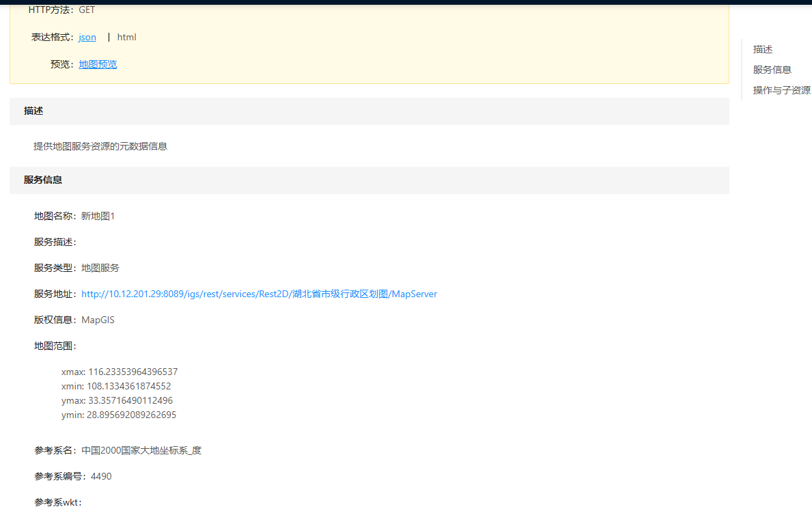812x511 pixels.
Task: Click the 参考系wkt label
Action: click(57, 502)
